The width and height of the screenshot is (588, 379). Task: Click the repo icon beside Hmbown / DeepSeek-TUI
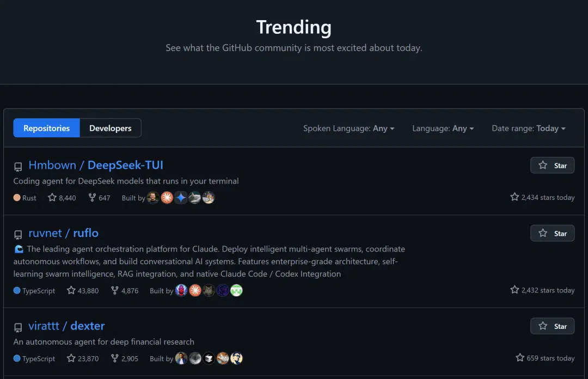[18, 167]
